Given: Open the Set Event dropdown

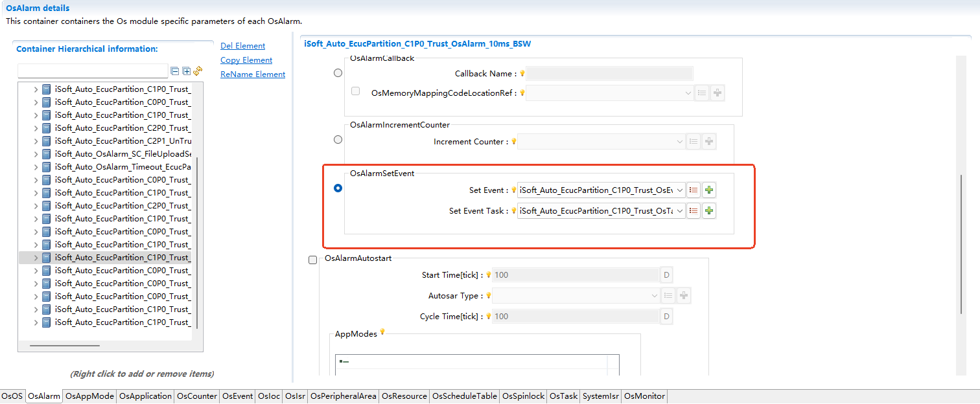Looking at the screenshot, I should [x=679, y=190].
